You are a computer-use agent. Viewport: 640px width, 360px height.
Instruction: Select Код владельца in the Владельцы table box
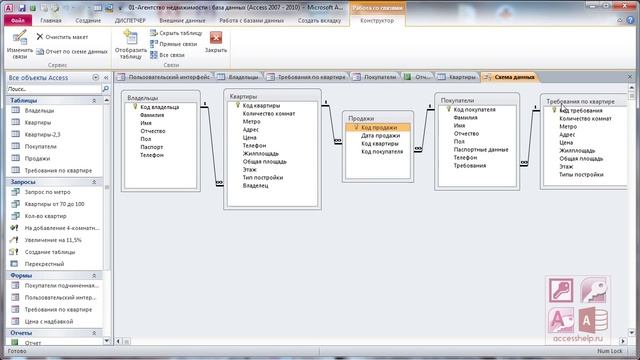[160, 107]
